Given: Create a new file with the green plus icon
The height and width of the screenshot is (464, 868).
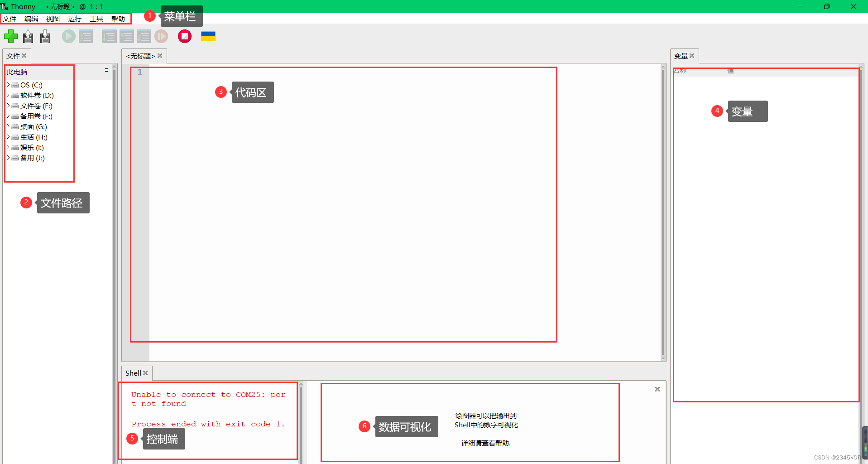Looking at the screenshot, I should click(11, 36).
